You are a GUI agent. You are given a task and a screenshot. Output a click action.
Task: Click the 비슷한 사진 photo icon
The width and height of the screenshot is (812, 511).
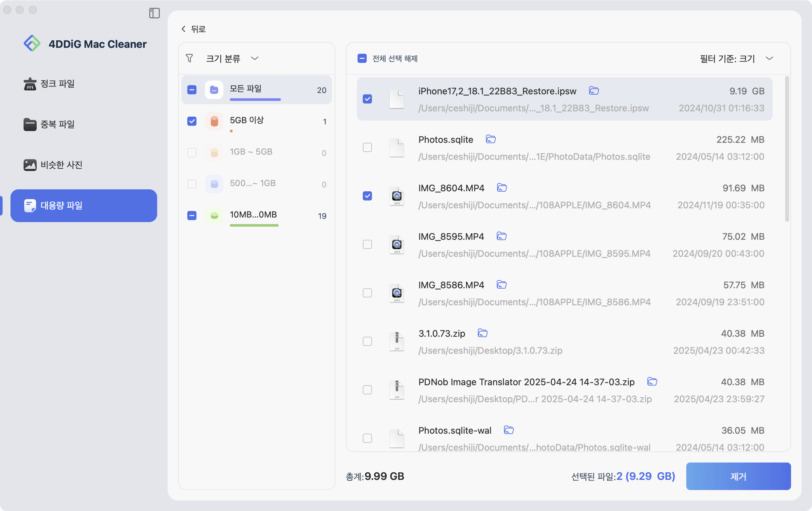pyautogui.click(x=30, y=165)
